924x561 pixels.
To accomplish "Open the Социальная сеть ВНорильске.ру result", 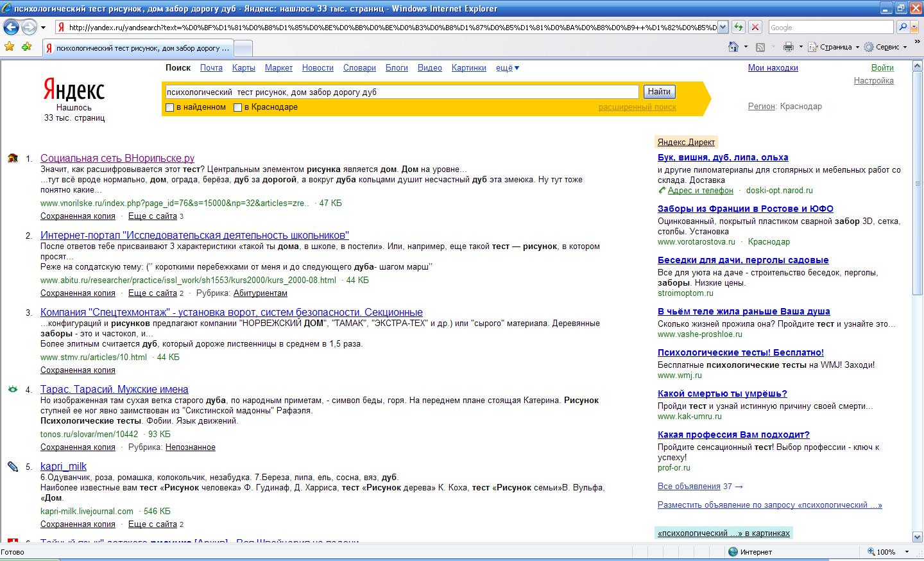I will (x=117, y=158).
